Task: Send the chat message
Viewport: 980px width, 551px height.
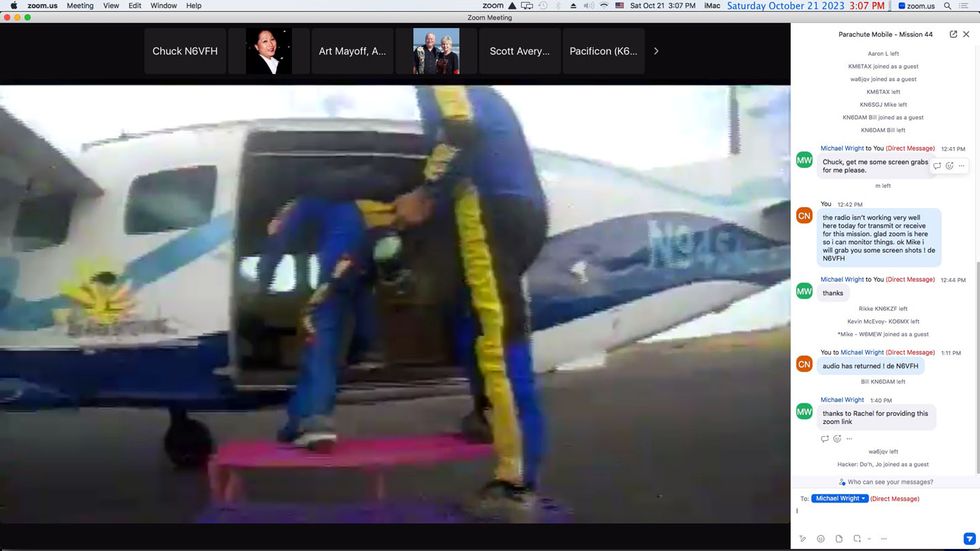Action: pyautogui.click(x=969, y=539)
